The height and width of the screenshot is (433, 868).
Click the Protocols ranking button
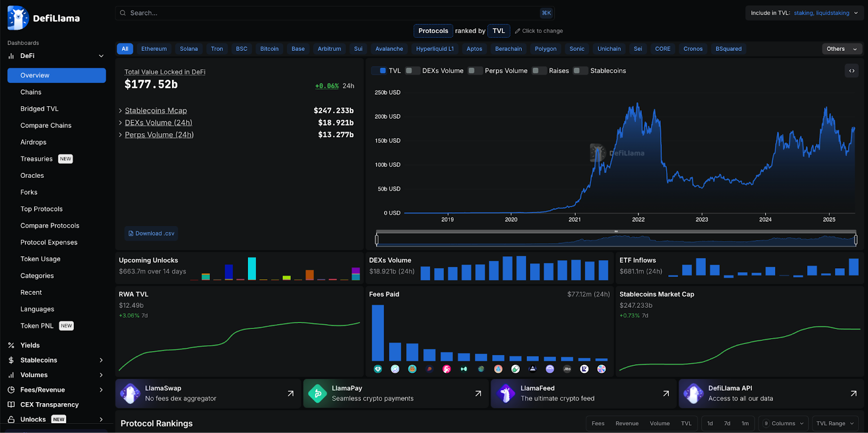click(x=433, y=31)
